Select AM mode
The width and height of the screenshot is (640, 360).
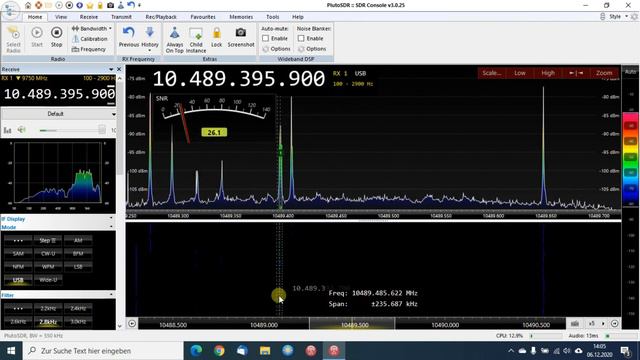[78, 240]
